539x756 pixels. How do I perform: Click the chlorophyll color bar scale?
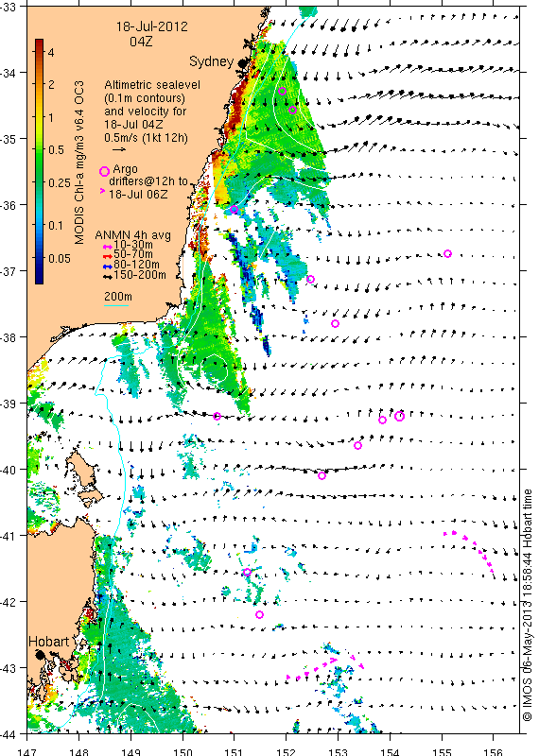click(39, 161)
